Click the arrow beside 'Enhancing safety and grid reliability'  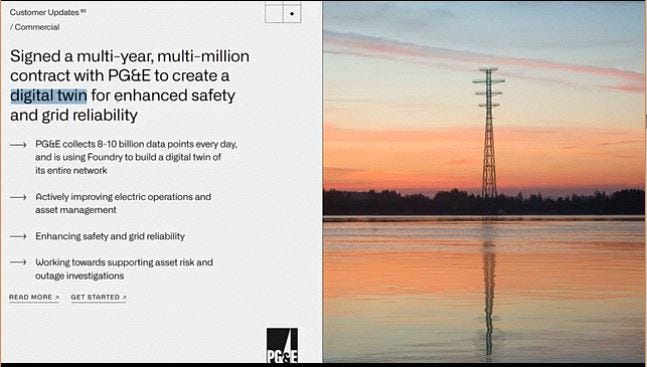pos(18,237)
